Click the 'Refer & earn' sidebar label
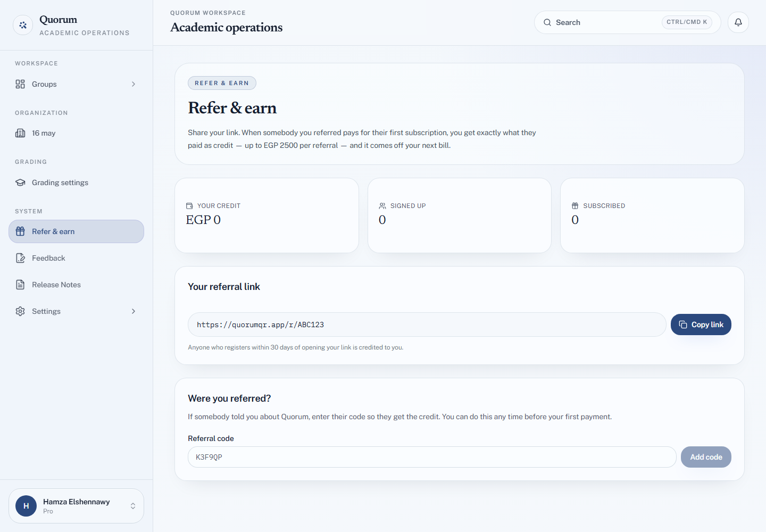Viewport: 766px width, 532px height. (x=53, y=231)
